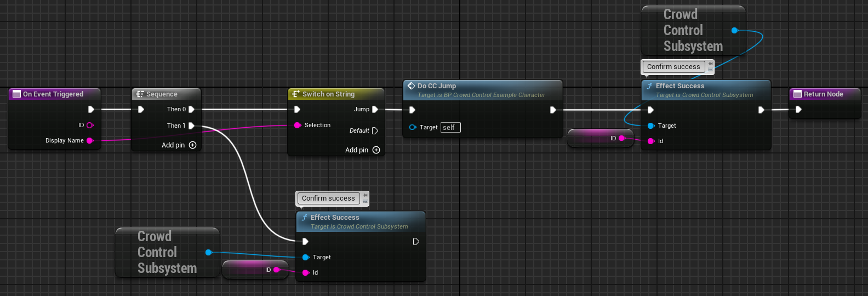Toggle the lower Confirm success comment bubble pin
The width and height of the screenshot is (868, 296).
click(365, 196)
